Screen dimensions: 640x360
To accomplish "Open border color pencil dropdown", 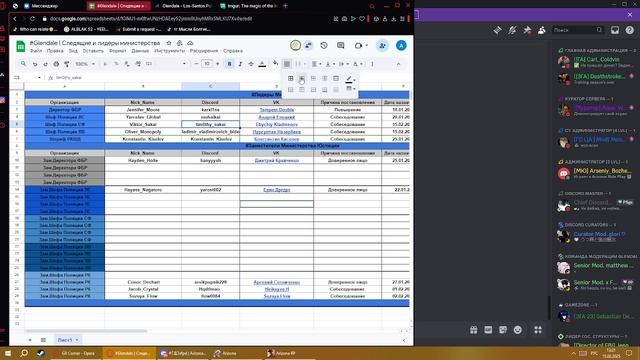I will click(350, 79).
